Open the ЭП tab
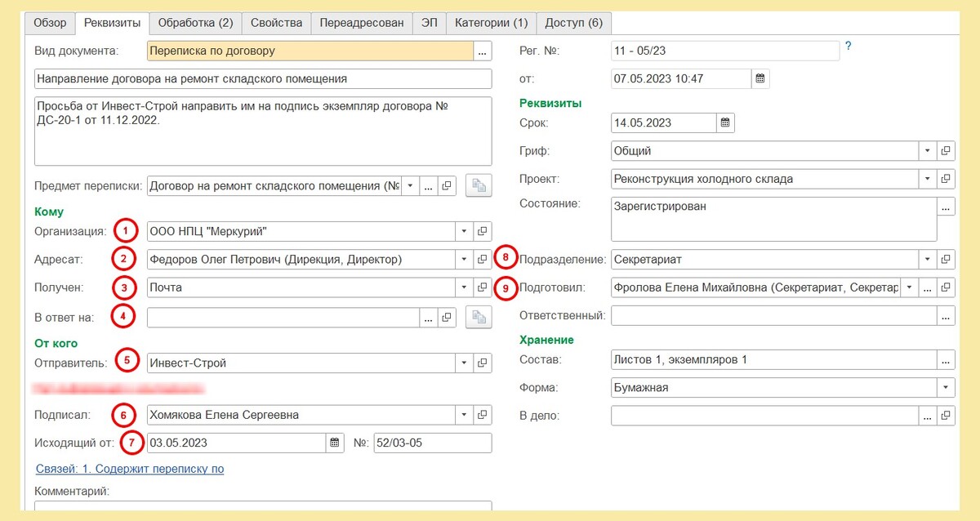Viewport: 980px width, 521px height. click(429, 23)
